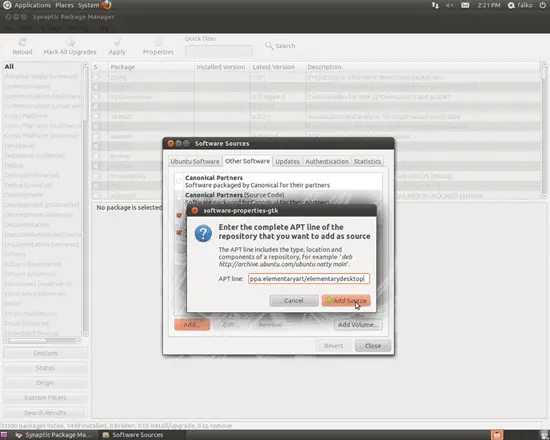Close the Software Sources dialog with Close
Screen dimensions: 550x440
coord(373,346)
